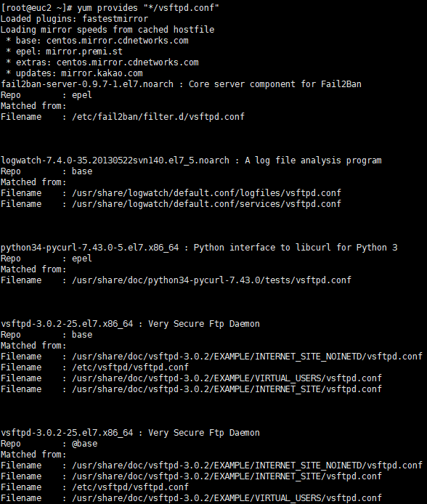
Task: Click the 'Repo : base' line under first vsftpd
Action: coord(46,335)
